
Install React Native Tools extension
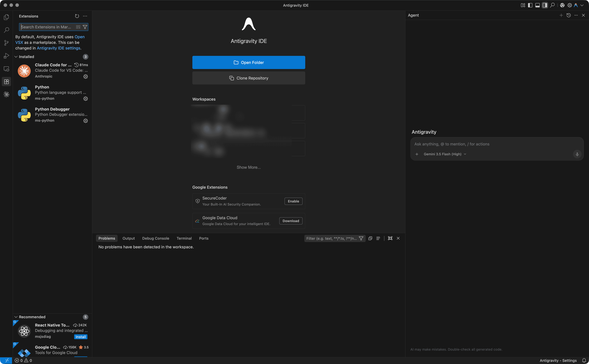pos(81,337)
